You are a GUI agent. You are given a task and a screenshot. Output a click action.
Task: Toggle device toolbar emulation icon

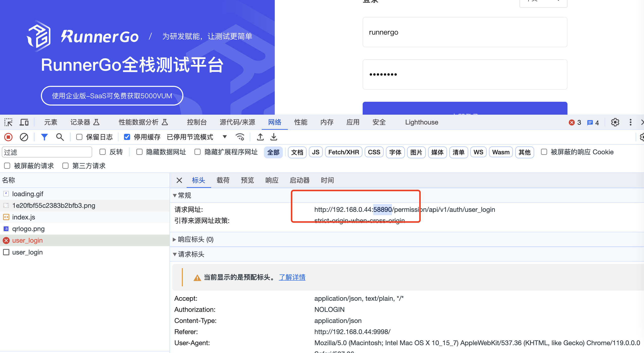coord(24,122)
